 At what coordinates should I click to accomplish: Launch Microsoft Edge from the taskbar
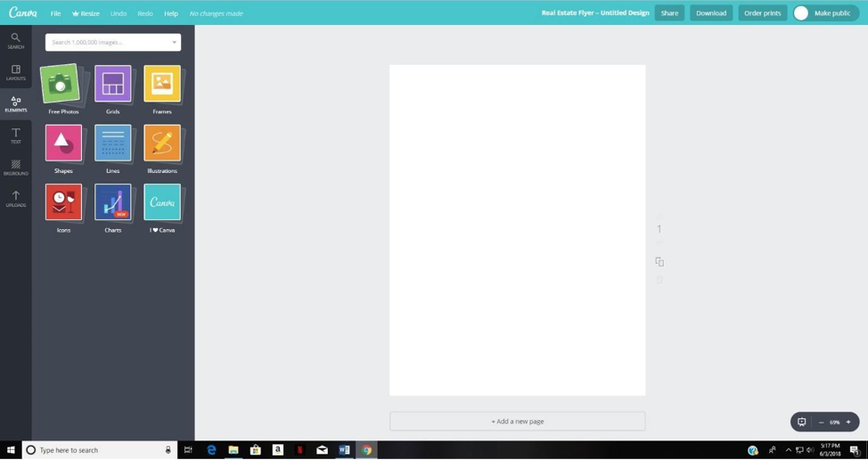[x=211, y=450]
